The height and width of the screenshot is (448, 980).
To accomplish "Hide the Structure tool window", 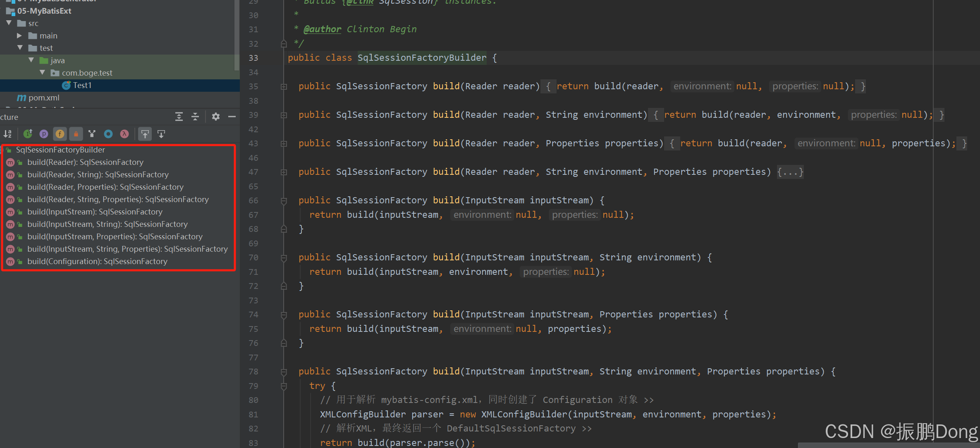I will [232, 117].
